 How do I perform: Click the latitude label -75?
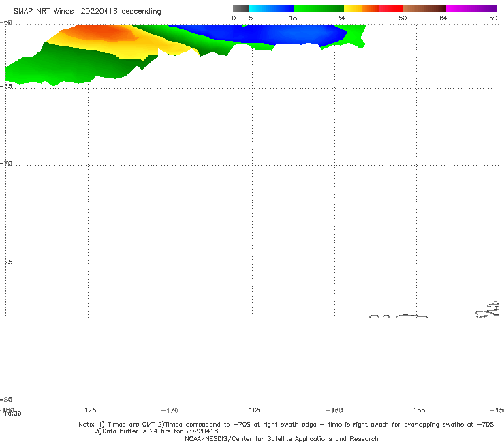click(x=6, y=262)
